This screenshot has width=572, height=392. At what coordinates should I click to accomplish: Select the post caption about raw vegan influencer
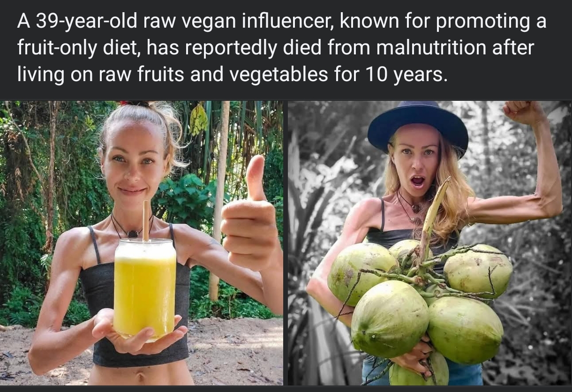281,48
